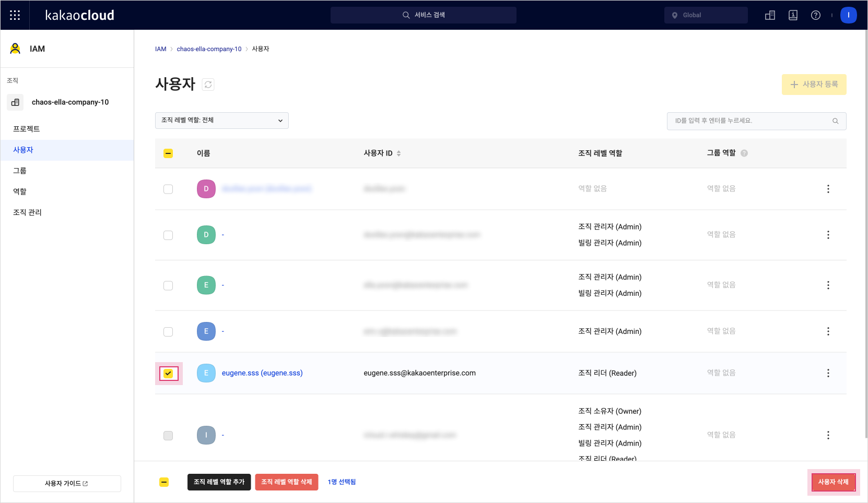Click the 조직 소유자 (Owner) role text
This screenshot has width=868, height=503.
click(x=609, y=411)
